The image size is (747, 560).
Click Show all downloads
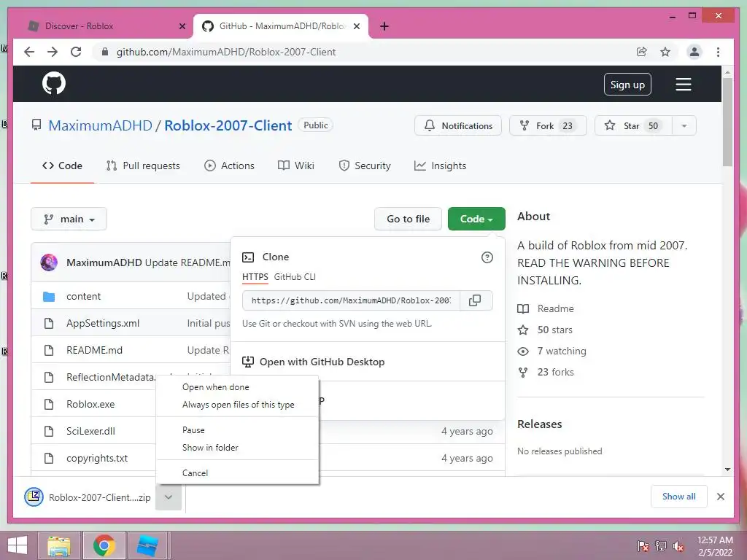[679, 497]
